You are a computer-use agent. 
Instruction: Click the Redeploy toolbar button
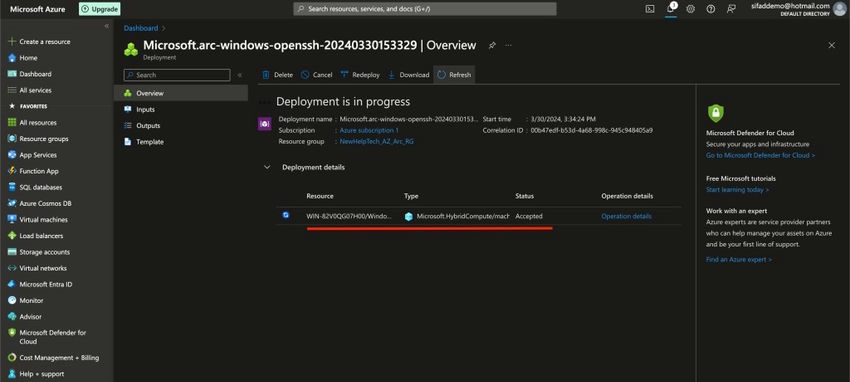pyautogui.click(x=360, y=75)
